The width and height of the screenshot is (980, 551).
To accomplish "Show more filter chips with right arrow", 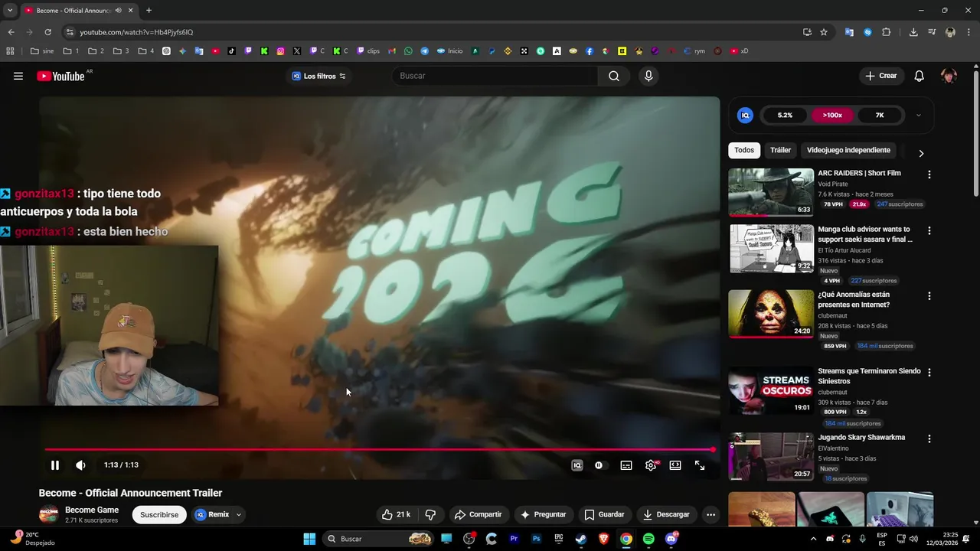I will point(921,153).
